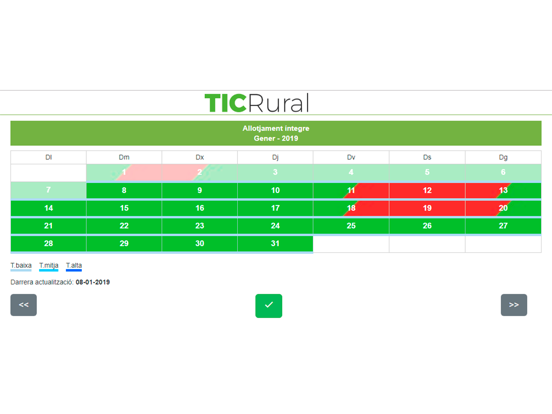Select day 7 in the calendar
Viewport: 552px width, 414px height.
pyautogui.click(x=49, y=190)
